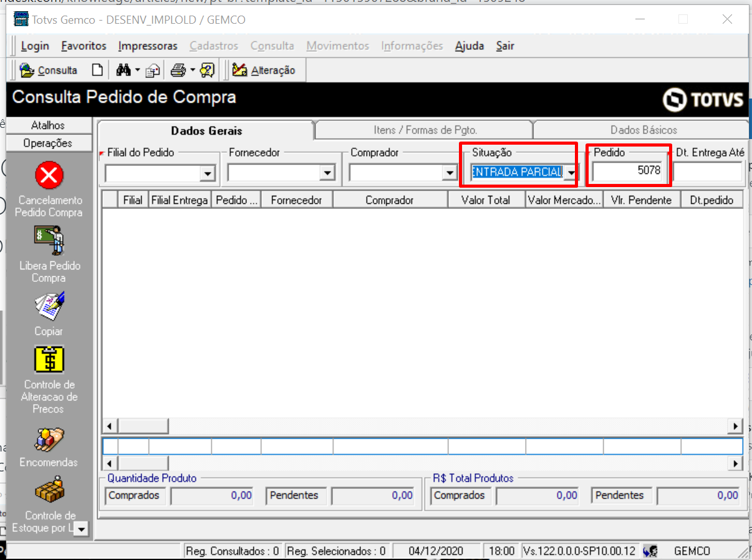Select the binoculars search tool
The image size is (752, 560).
click(120, 70)
